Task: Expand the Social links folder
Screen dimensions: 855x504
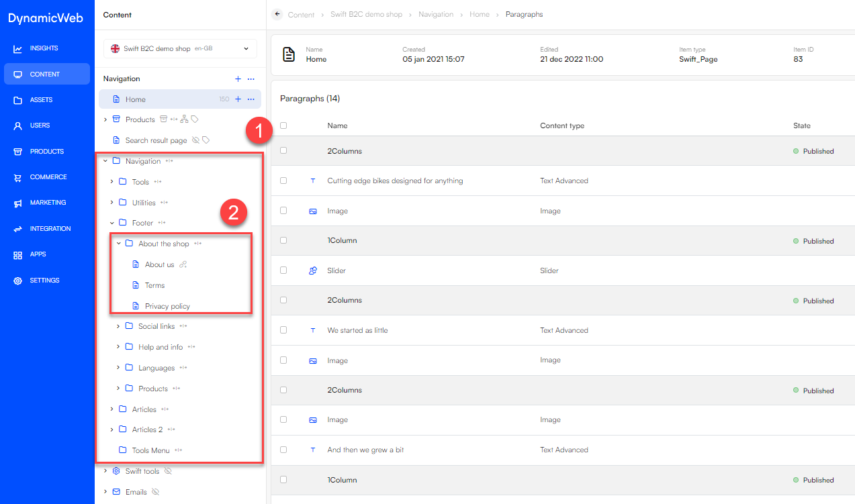Action: tap(119, 326)
